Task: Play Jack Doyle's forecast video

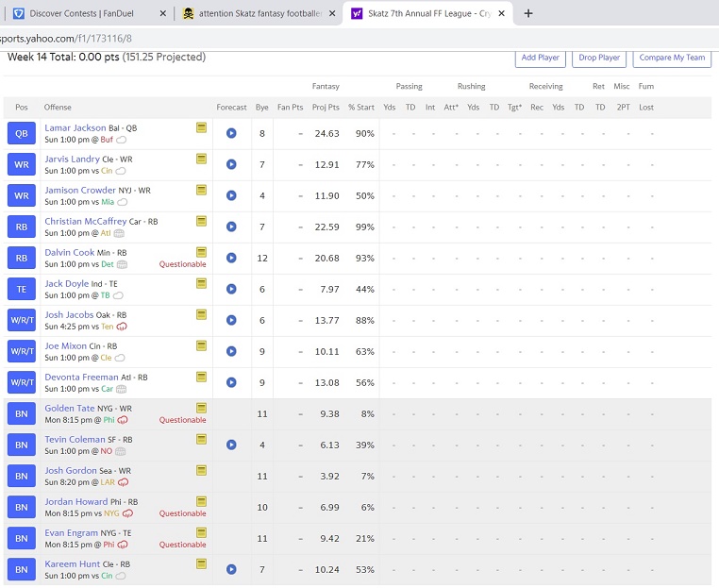Action: pos(231,289)
